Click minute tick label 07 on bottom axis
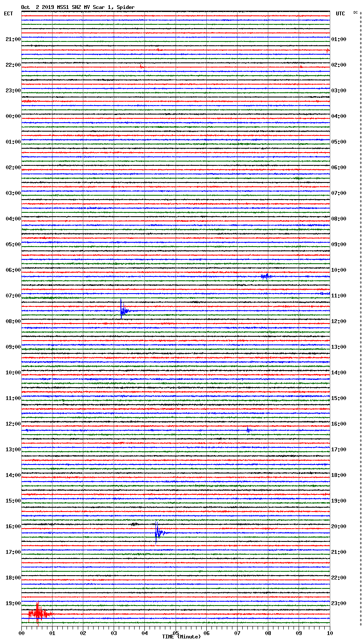The width and height of the screenshot is (364, 641). tap(237, 633)
